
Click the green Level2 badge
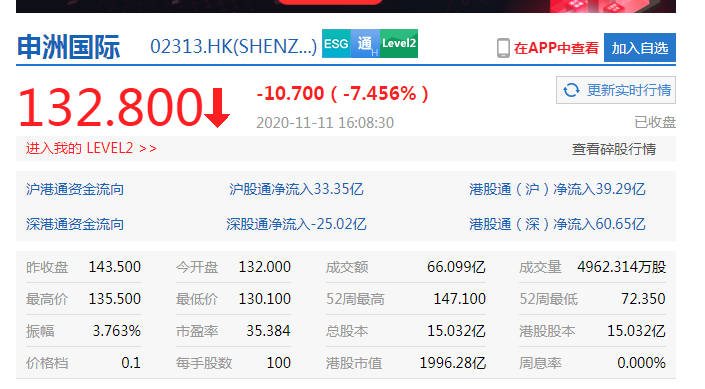[399, 44]
